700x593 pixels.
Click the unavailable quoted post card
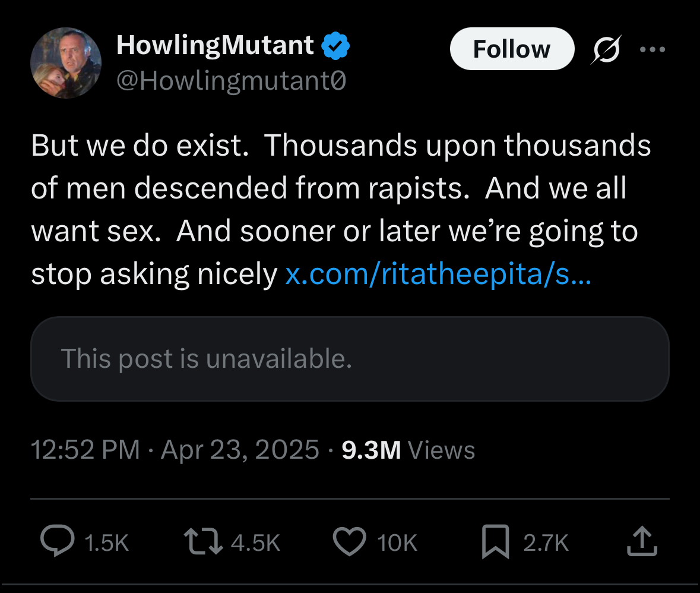click(350, 359)
